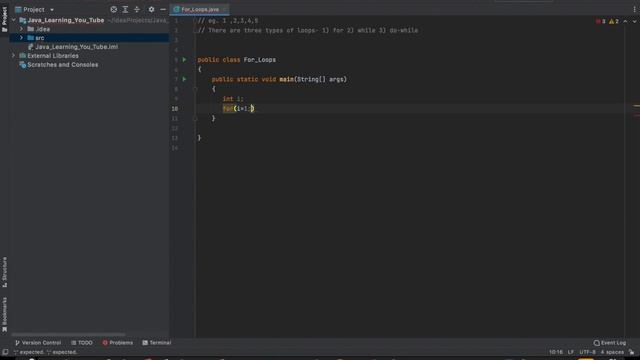Click the Expand All icon in Project panel
The image size is (640, 360).
125,9
